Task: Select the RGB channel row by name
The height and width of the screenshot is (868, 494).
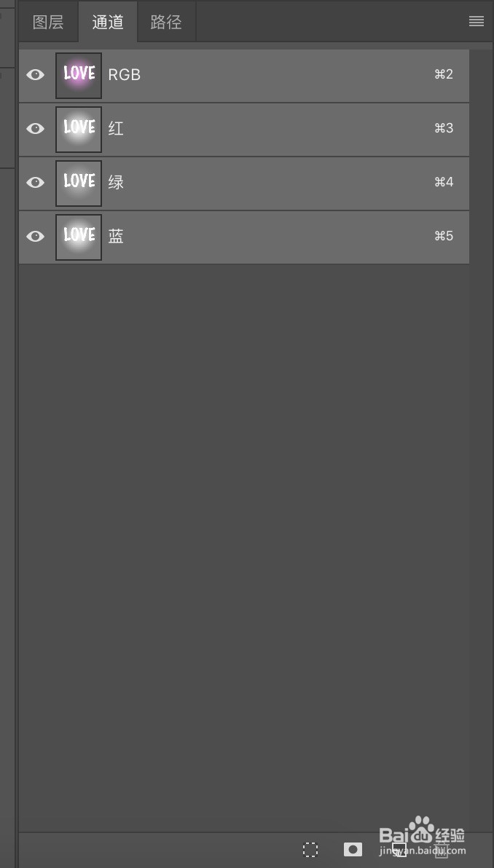Action: coord(125,75)
